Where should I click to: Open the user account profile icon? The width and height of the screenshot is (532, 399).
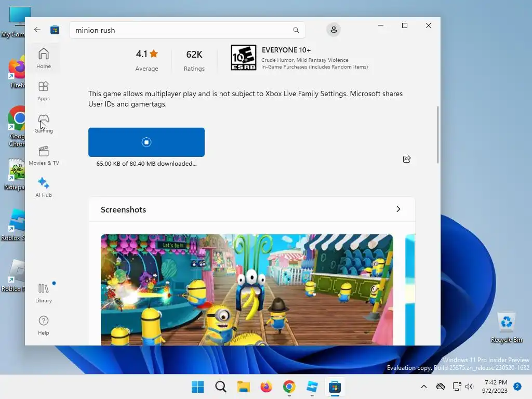(334, 30)
